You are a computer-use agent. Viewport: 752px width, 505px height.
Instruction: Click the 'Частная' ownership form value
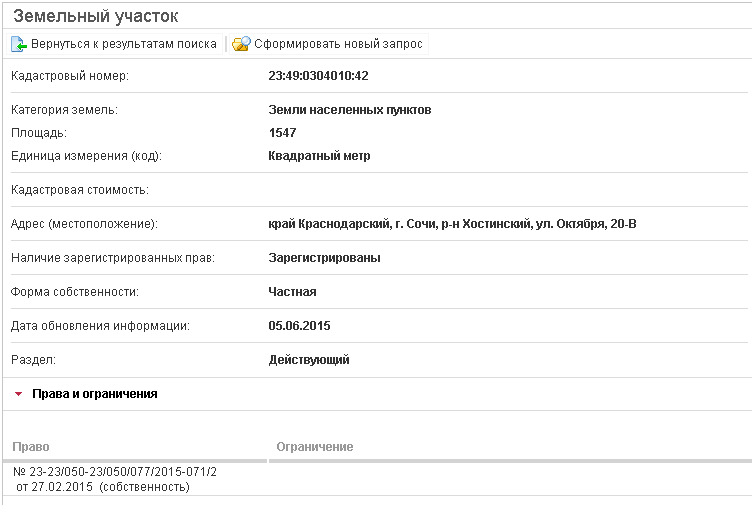292,292
